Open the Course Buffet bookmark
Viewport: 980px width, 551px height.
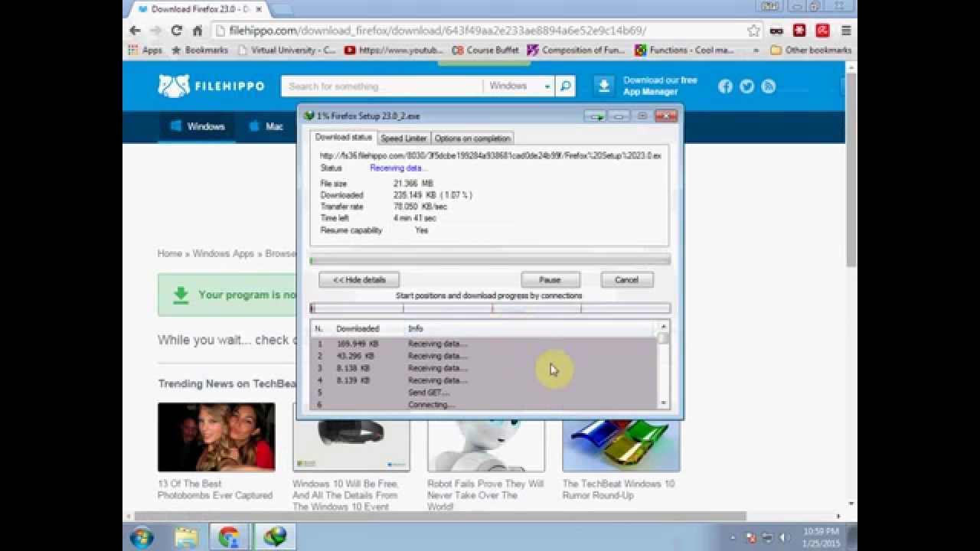coord(485,50)
